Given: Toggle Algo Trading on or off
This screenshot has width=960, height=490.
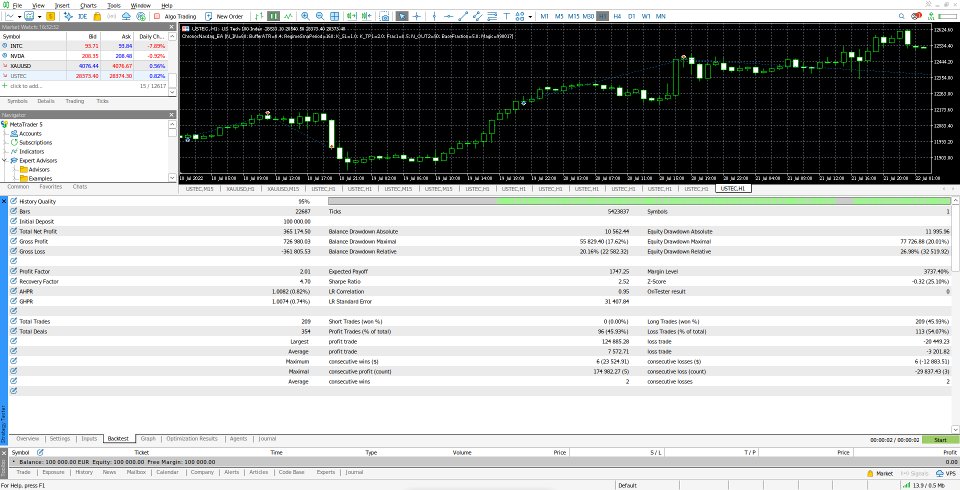Looking at the screenshot, I should (x=174, y=17).
